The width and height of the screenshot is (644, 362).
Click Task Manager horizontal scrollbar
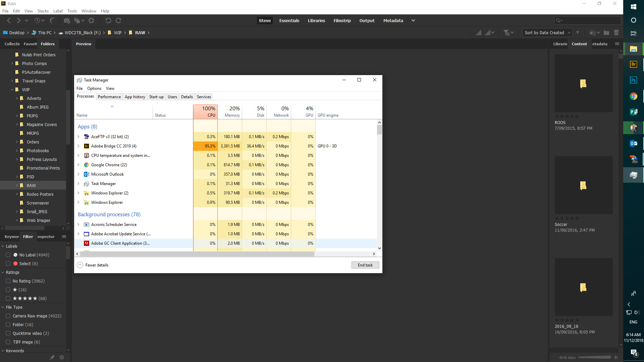pyautogui.click(x=197, y=254)
